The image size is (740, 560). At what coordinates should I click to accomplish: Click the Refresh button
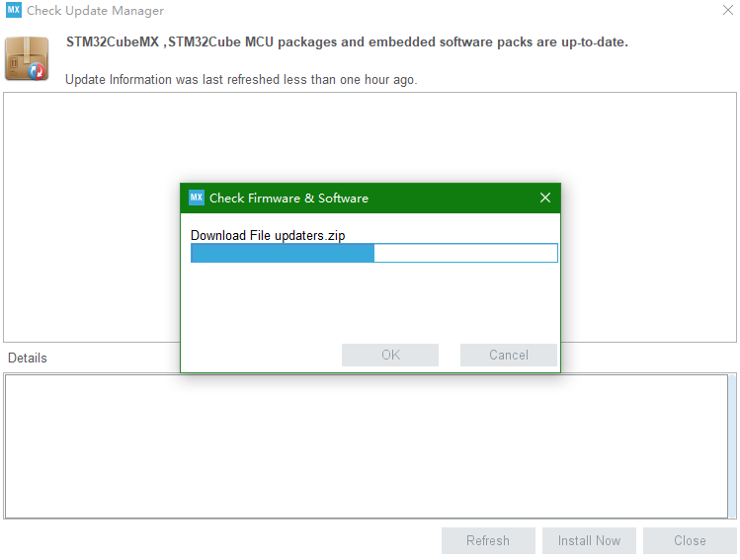tap(488, 540)
